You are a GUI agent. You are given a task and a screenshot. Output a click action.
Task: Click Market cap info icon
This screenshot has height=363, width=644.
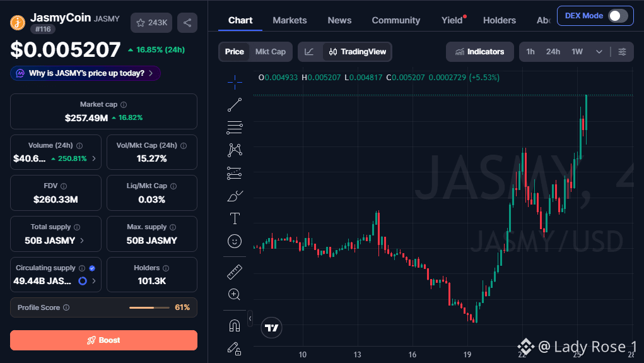124,105
